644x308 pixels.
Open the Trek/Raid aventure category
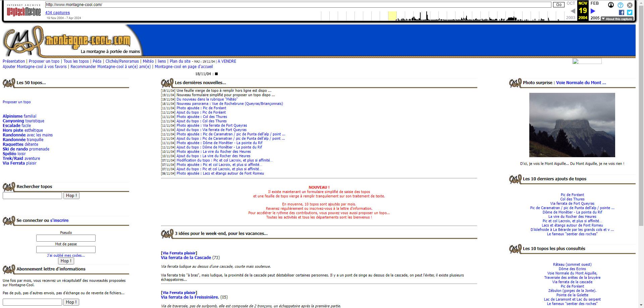(x=21, y=159)
